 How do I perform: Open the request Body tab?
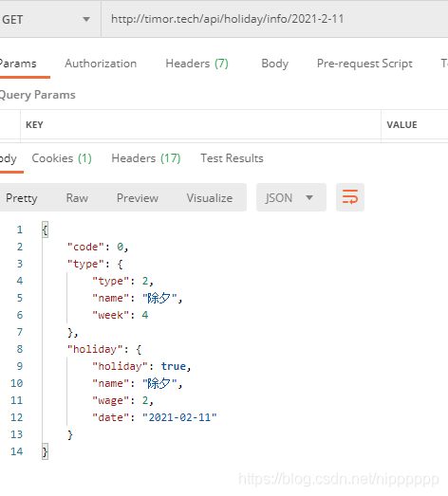(x=275, y=64)
